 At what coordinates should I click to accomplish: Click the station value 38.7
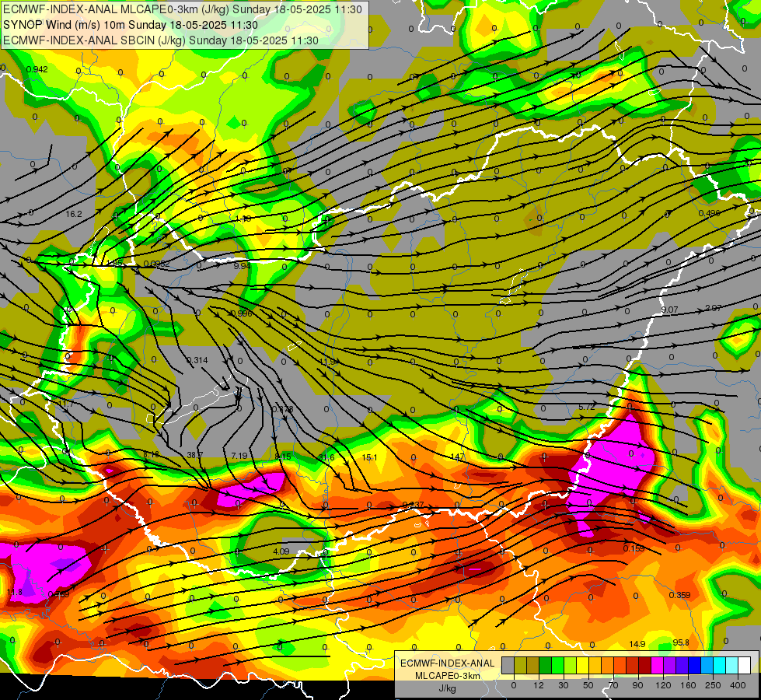[194, 455]
